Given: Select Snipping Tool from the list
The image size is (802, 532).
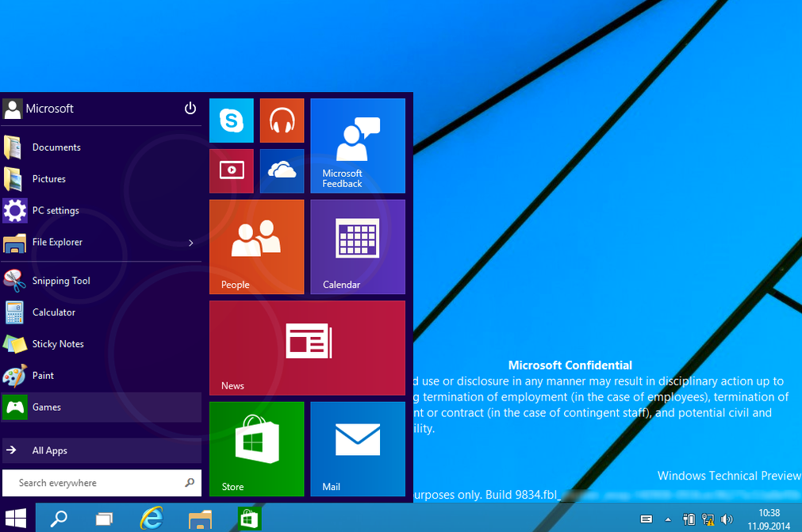Looking at the screenshot, I should (61, 281).
